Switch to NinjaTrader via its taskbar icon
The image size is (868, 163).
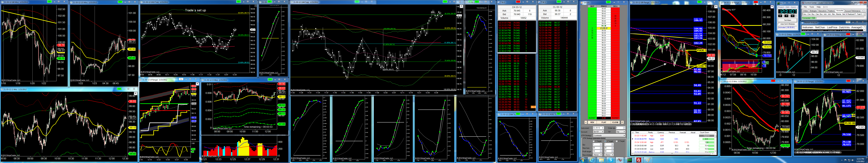pos(620,160)
